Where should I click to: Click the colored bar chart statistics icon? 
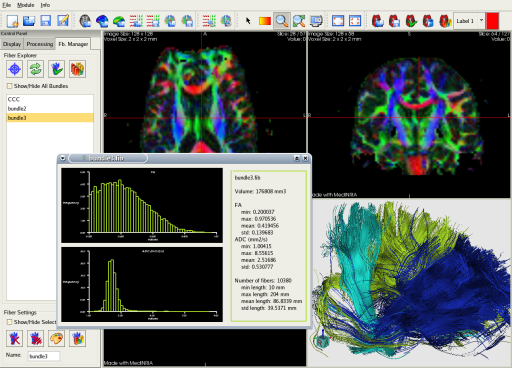coord(77,69)
